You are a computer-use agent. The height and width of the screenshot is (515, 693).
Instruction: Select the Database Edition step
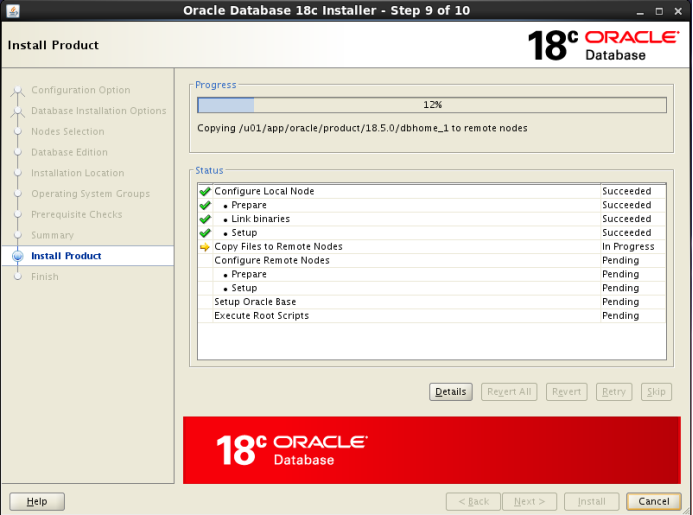[x=69, y=153]
